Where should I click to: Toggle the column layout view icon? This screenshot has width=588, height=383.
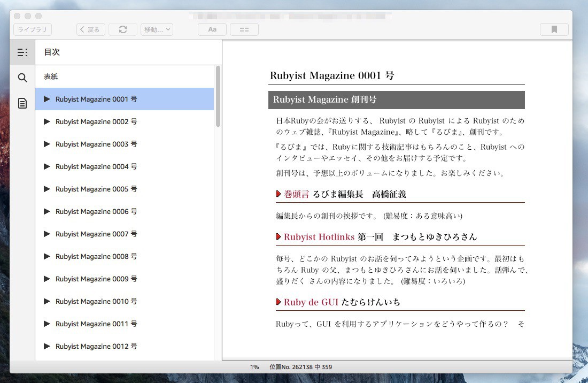pyautogui.click(x=244, y=30)
